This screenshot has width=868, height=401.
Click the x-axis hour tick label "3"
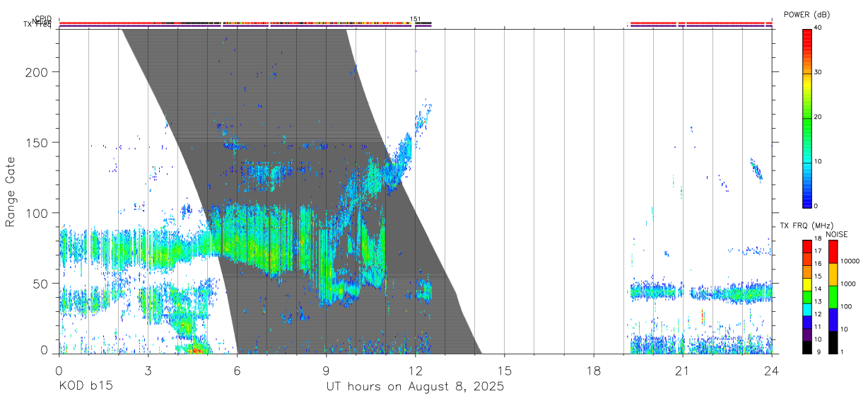(x=148, y=370)
